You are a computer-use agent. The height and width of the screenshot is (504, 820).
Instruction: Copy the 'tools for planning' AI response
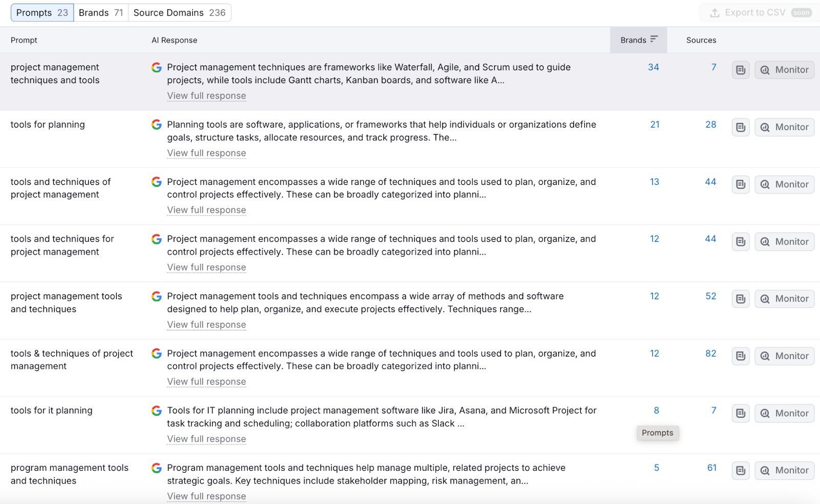pos(740,127)
